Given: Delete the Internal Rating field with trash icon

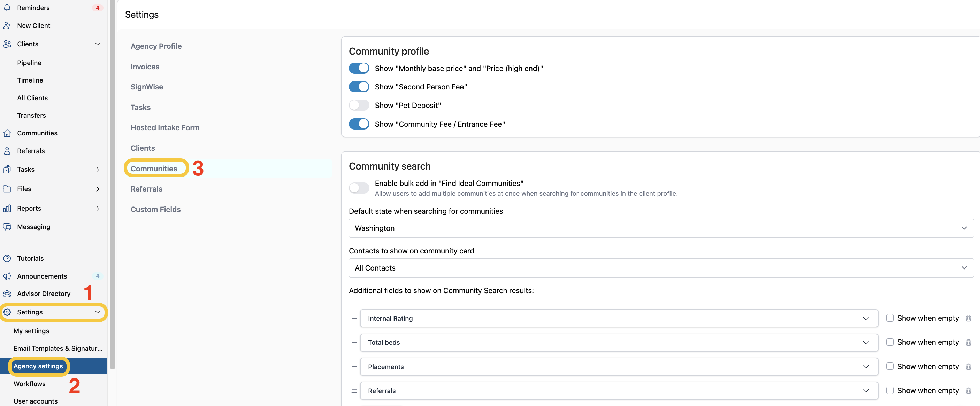Looking at the screenshot, I should coord(968,318).
